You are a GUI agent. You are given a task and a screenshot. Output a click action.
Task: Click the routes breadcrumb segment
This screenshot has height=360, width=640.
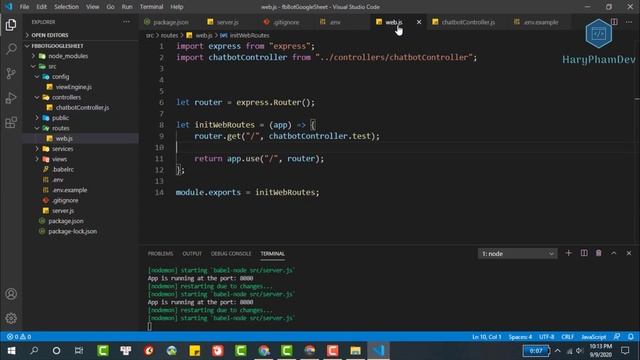pyautogui.click(x=169, y=36)
